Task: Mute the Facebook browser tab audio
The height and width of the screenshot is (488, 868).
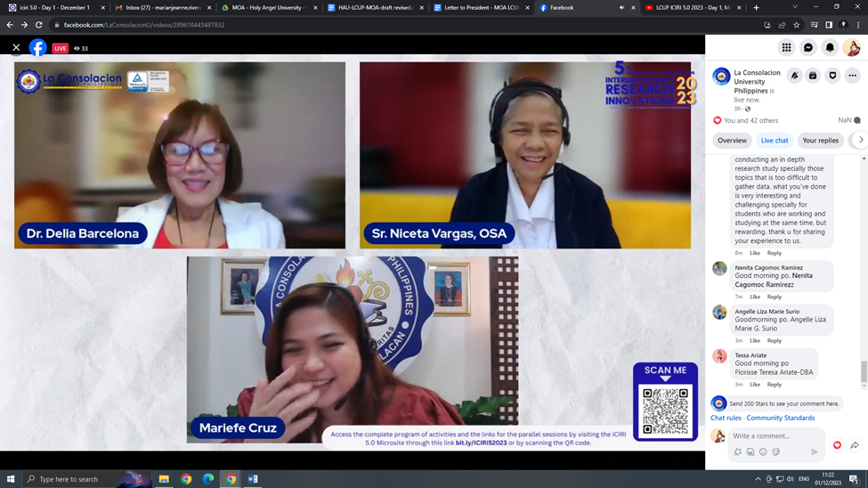Action: [621, 8]
